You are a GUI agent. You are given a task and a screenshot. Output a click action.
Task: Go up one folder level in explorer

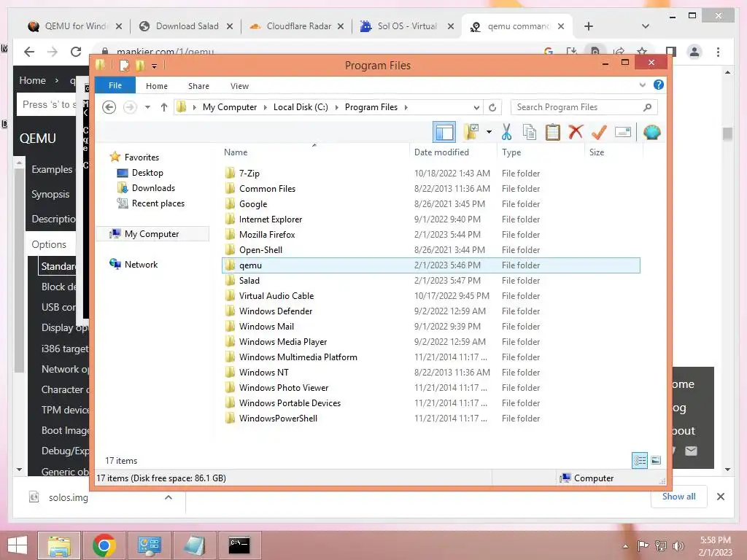(164, 107)
